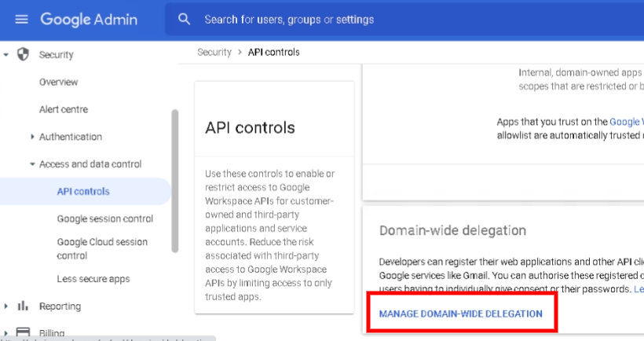
Task: Click the 'Use these controls' description text
Action: click(270, 235)
